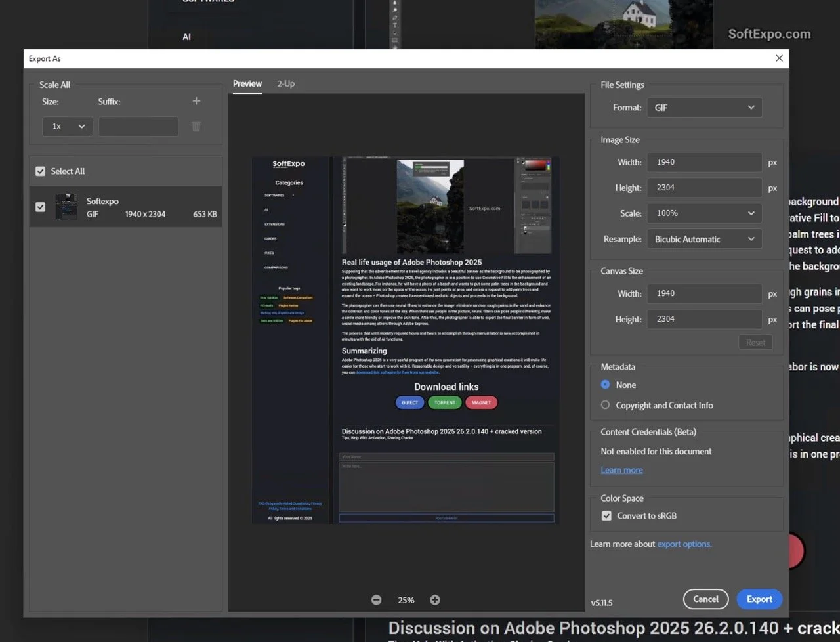Viewport: 840px width, 642px height.
Task: Open the Scale dropdown set to 100%
Action: click(704, 213)
